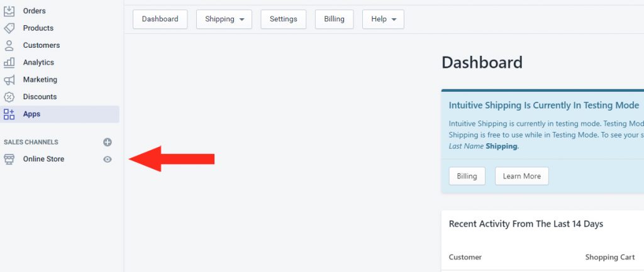Screen dimensions: 644x272
Task: Click the Products tag icon
Action: coord(9,28)
